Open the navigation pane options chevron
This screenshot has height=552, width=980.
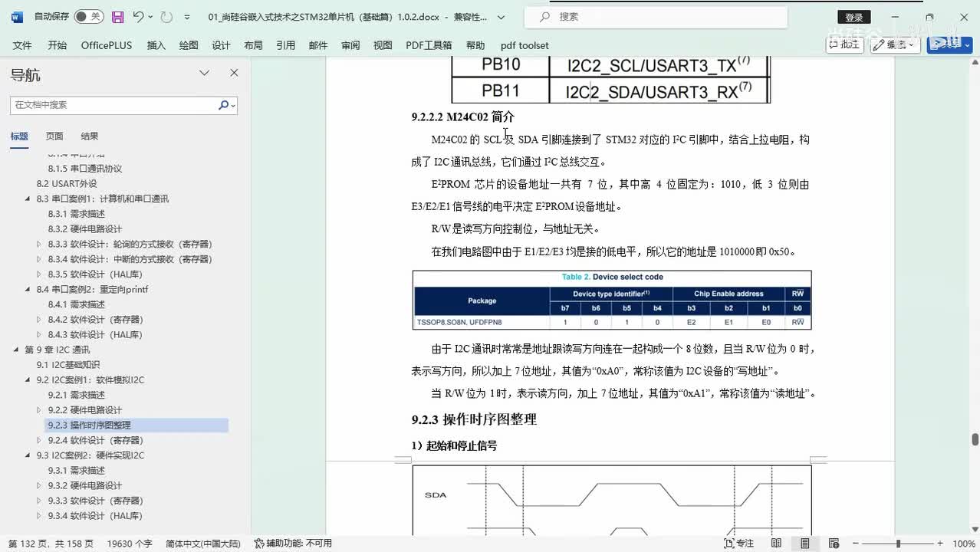coord(205,73)
